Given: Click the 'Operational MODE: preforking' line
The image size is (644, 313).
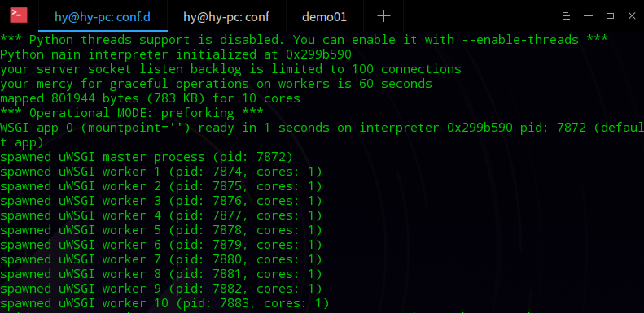Looking at the screenshot, I should (x=132, y=113).
